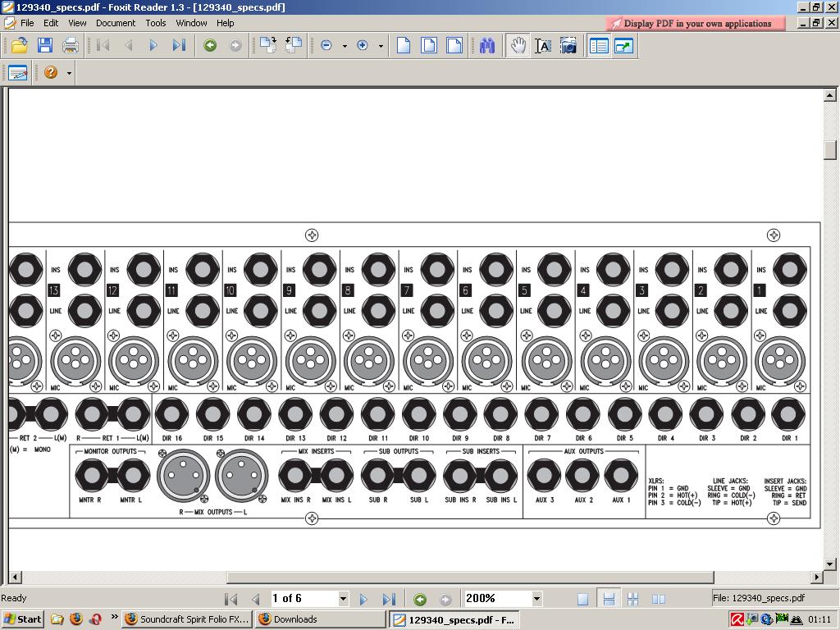Open the File menu
The image size is (840, 630).
click(x=27, y=23)
